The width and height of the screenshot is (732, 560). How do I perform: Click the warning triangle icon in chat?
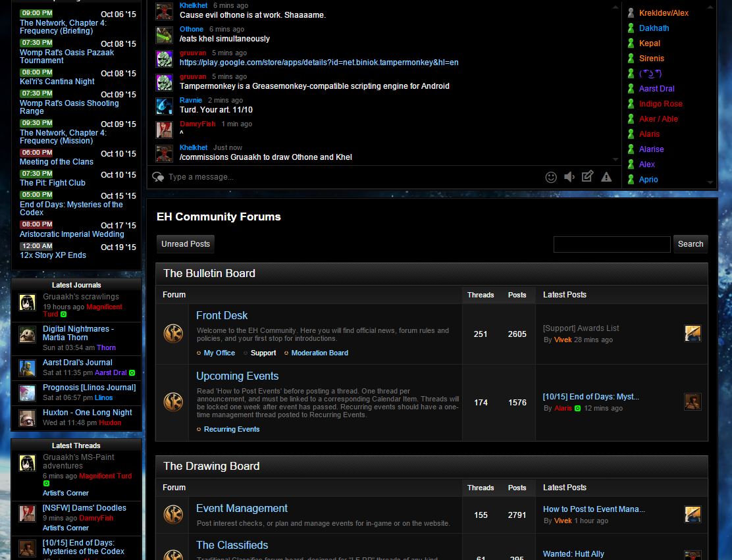[606, 177]
